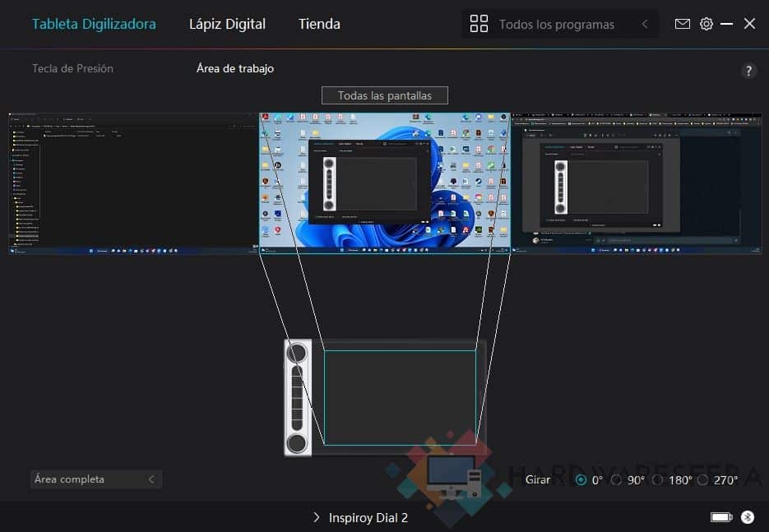769x532 pixels.
Task: Open the settings gear icon
Action: [x=706, y=24]
